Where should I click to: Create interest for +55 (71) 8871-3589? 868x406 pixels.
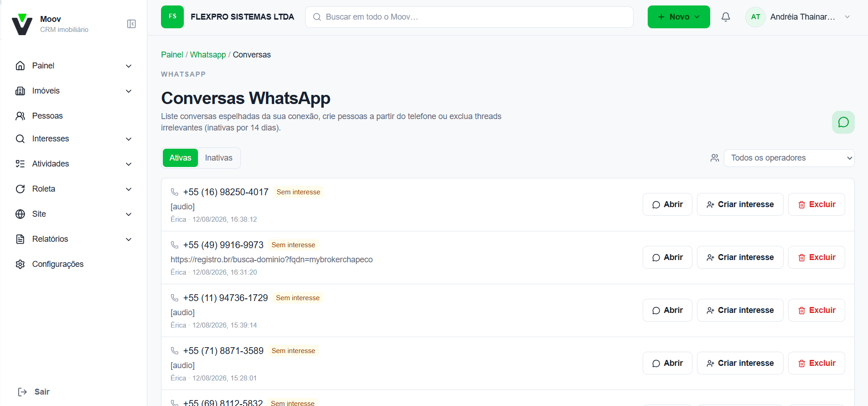click(740, 363)
